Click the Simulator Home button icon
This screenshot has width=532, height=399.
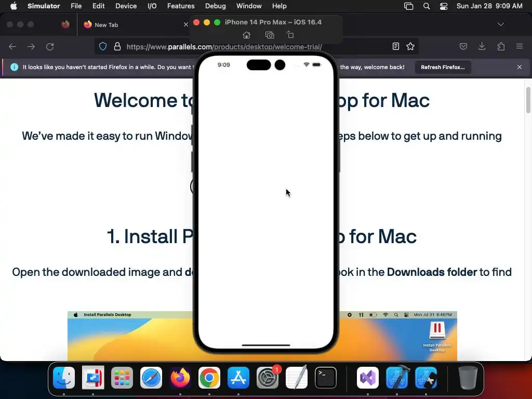[x=247, y=35]
